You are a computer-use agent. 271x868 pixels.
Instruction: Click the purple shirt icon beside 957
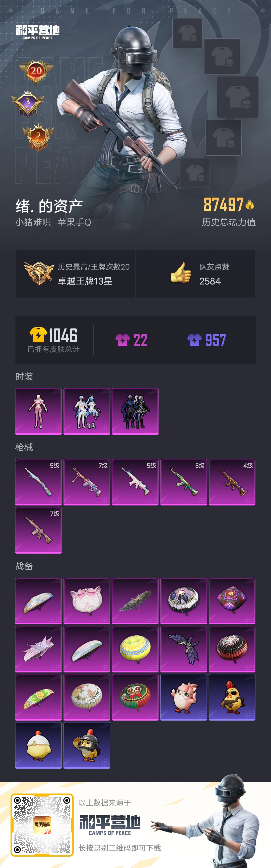(x=194, y=340)
